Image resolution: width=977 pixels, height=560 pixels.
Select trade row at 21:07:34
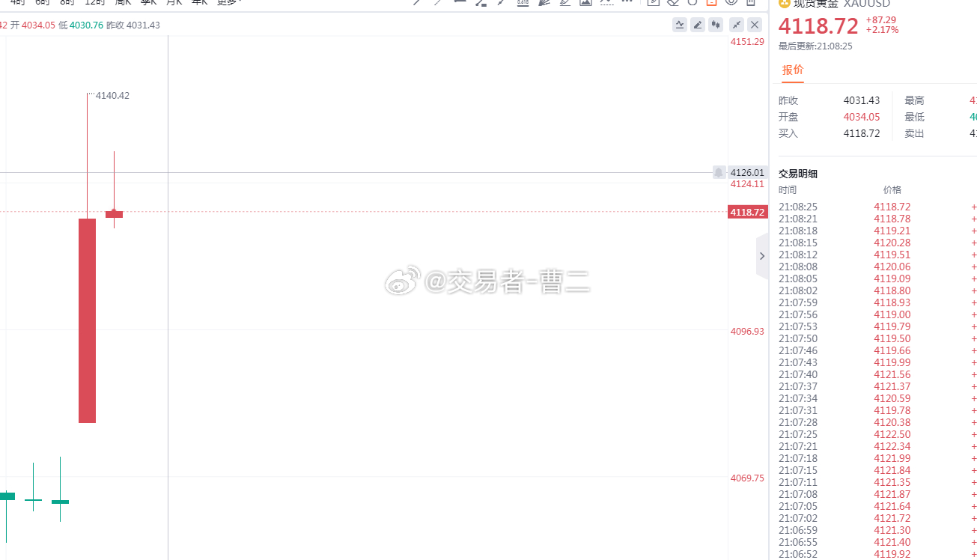(877, 398)
